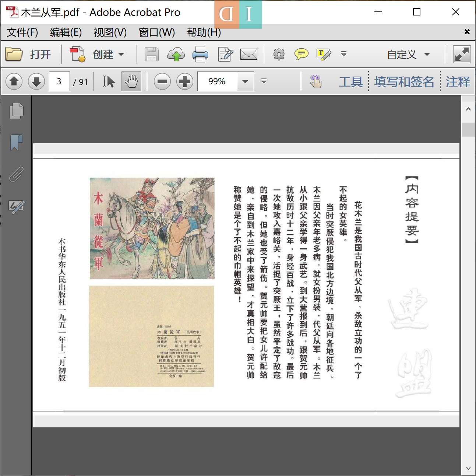Click the 创建 button label
Screen dimensions: 476x476
click(103, 55)
